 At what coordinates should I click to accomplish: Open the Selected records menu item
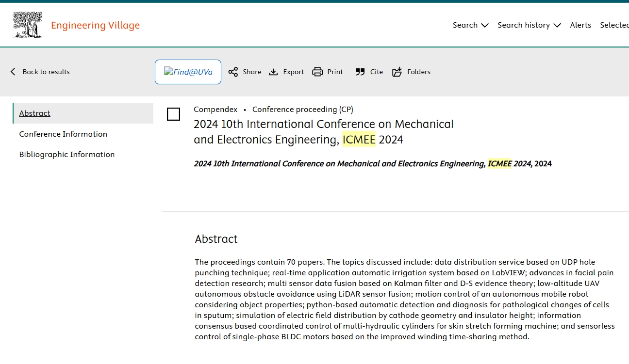tap(614, 25)
